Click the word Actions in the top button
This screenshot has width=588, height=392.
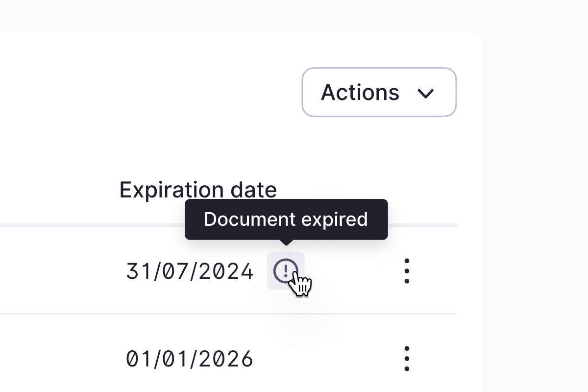tap(360, 92)
